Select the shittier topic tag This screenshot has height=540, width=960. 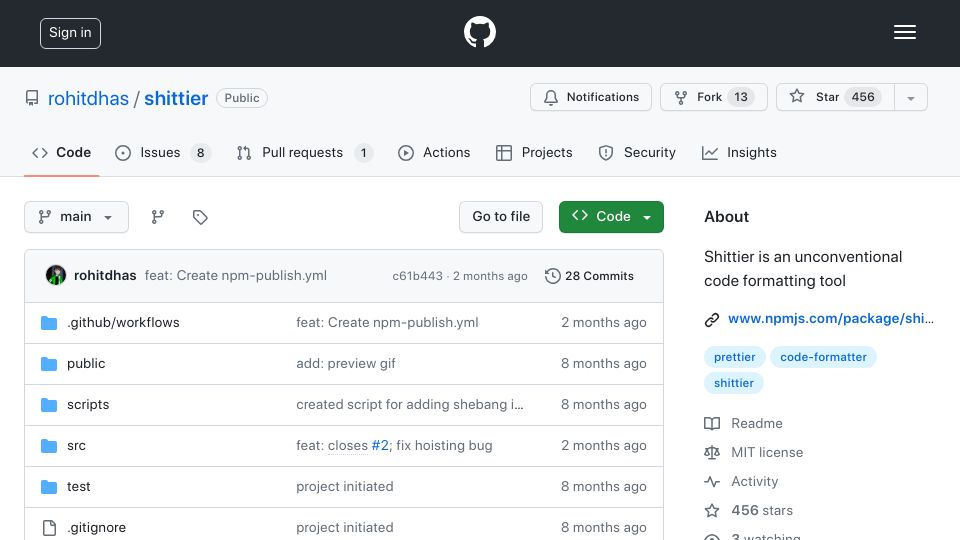[733, 383]
